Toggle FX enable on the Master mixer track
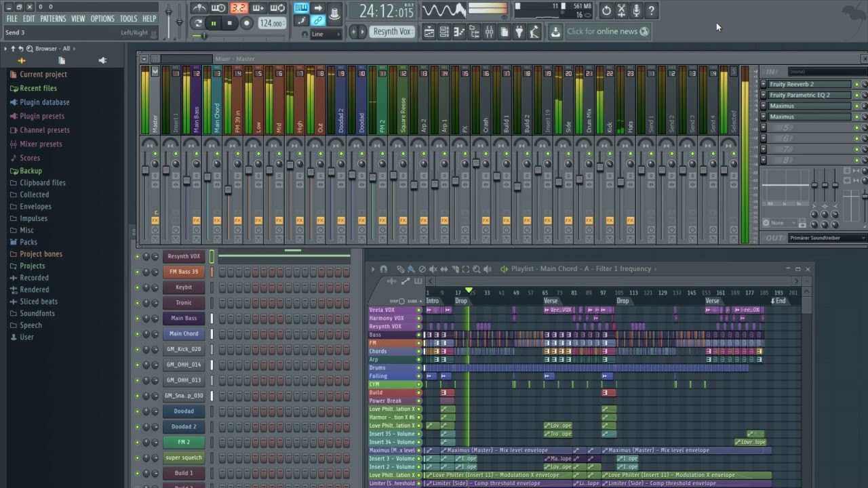The image size is (868, 488). 155,220
